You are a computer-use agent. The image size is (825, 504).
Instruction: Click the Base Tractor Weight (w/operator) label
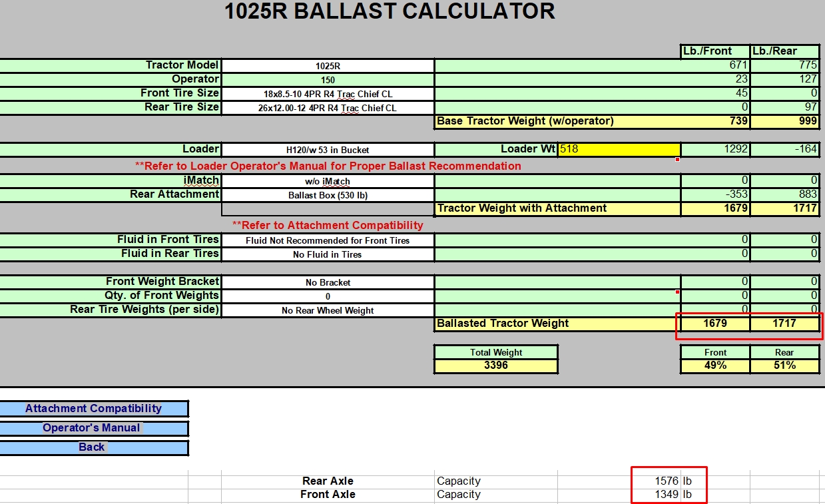(525, 121)
